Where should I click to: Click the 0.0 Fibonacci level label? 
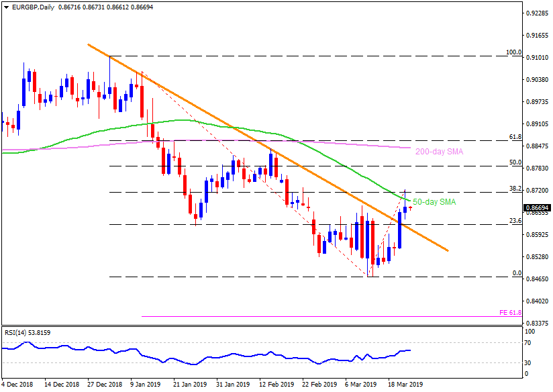[517, 273]
